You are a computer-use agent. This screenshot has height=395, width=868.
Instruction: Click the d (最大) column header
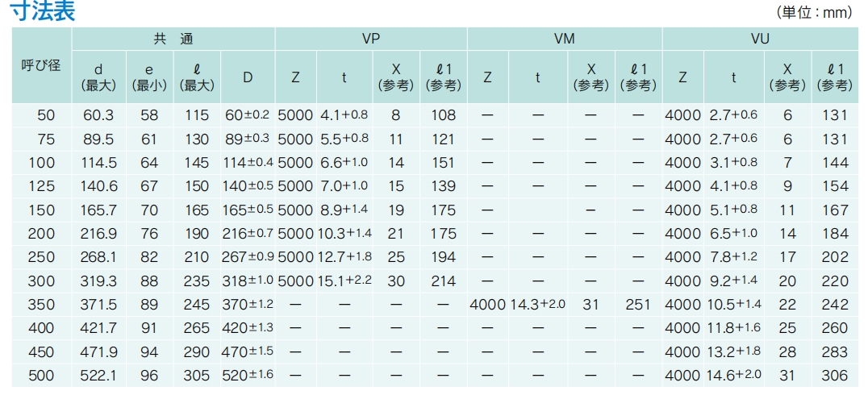tap(99, 77)
